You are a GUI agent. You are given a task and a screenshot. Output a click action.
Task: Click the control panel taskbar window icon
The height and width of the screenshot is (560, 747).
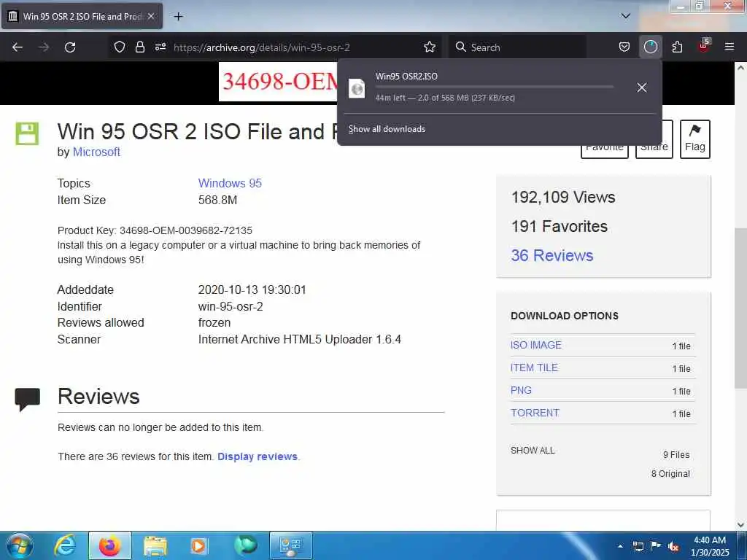coord(291,545)
